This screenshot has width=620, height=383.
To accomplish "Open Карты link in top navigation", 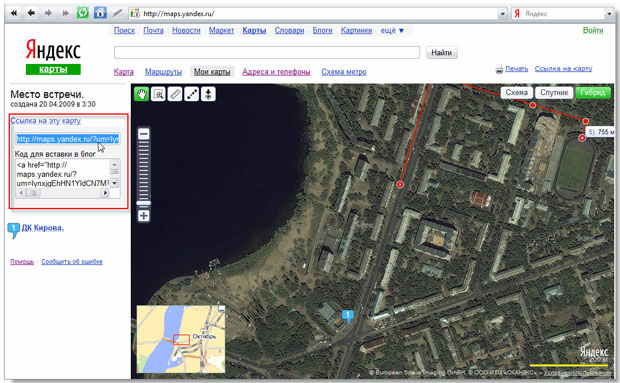I will 254,30.
